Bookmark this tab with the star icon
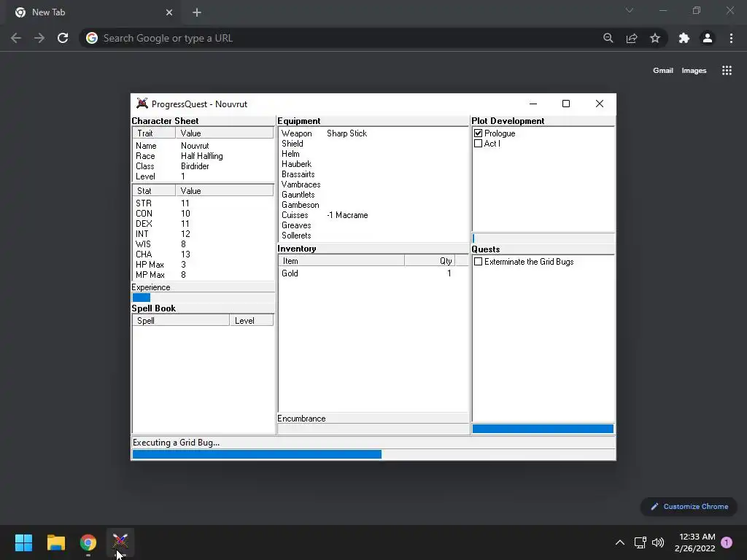Image resolution: width=747 pixels, height=560 pixels. click(x=655, y=38)
